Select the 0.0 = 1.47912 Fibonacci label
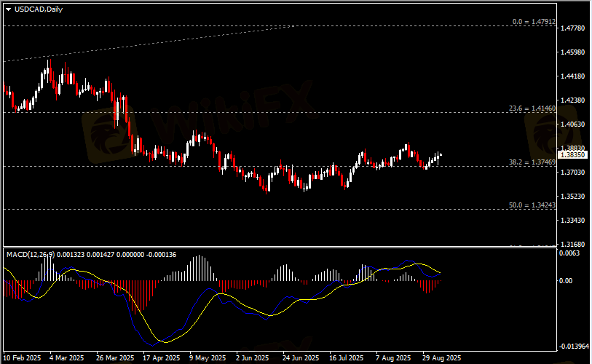This screenshot has height=364, width=592. point(534,22)
